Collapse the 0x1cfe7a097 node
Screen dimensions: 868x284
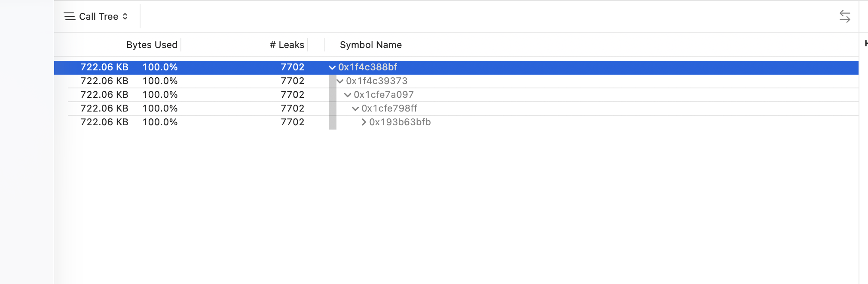tap(347, 95)
